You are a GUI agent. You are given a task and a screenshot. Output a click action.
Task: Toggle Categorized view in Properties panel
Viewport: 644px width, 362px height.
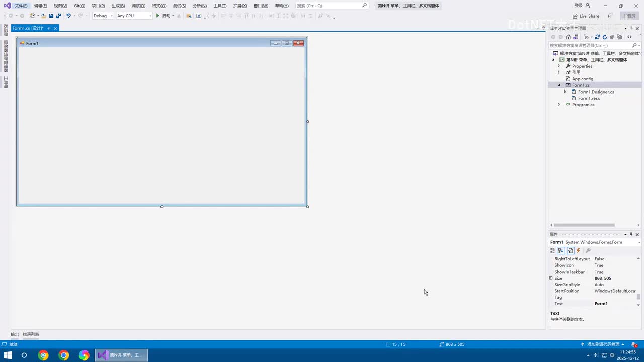553,250
